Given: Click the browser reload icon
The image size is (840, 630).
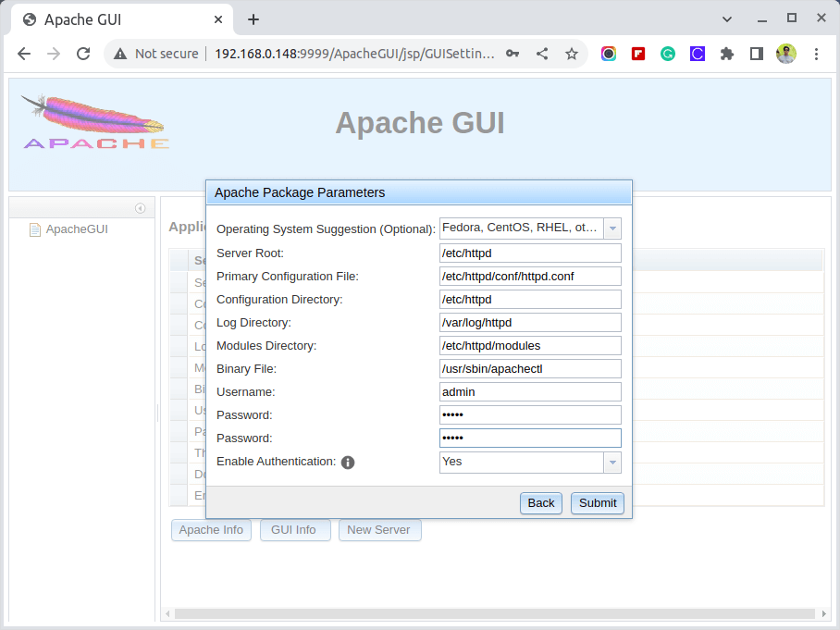Looking at the screenshot, I should click(x=83, y=54).
